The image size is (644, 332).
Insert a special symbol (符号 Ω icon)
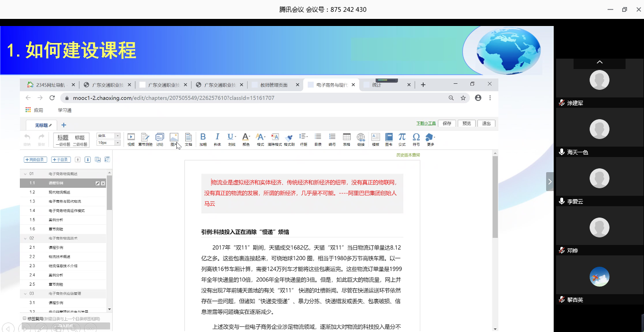tap(416, 140)
